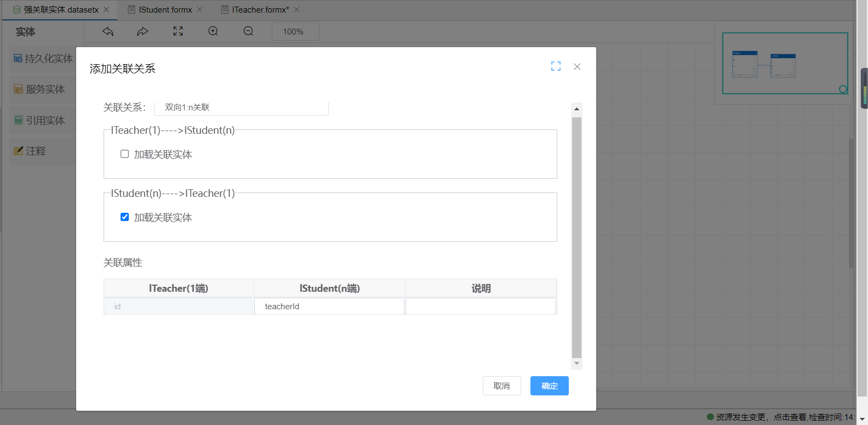Maximize the 添加关联关系 dialog with fullscreen icon
868x425 pixels.
(556, 66)
